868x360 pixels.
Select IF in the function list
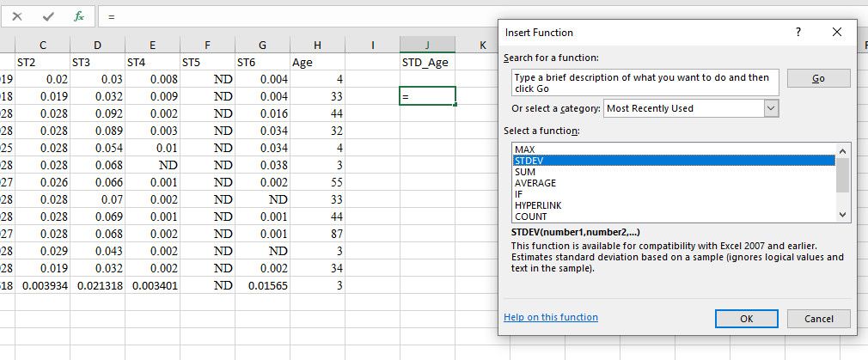674,194
